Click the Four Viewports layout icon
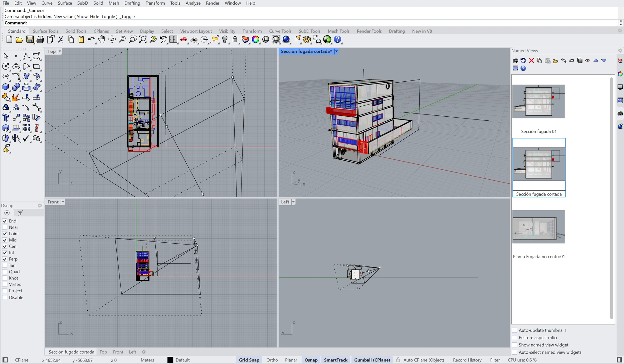Screen dimensions: 624x364 173,40
